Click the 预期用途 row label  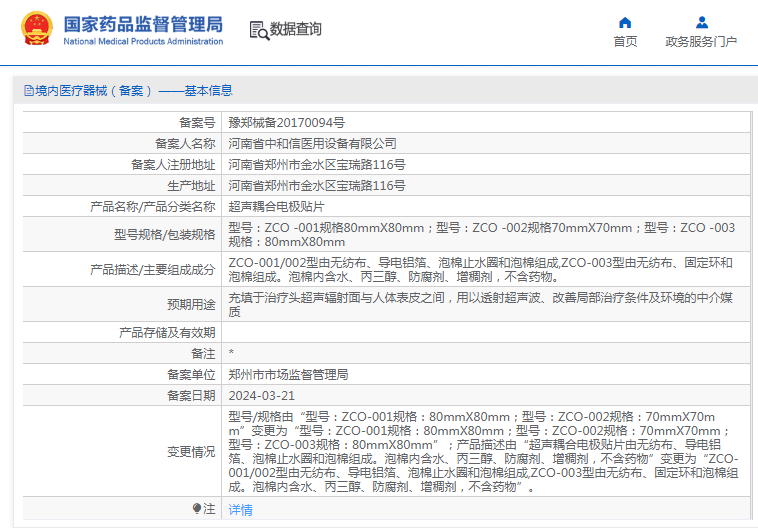191,304
